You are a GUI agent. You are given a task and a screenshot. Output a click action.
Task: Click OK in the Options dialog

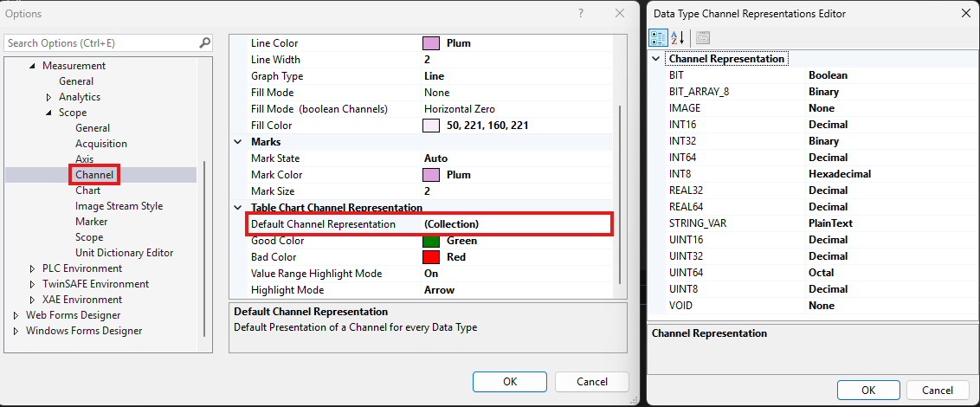509,381
